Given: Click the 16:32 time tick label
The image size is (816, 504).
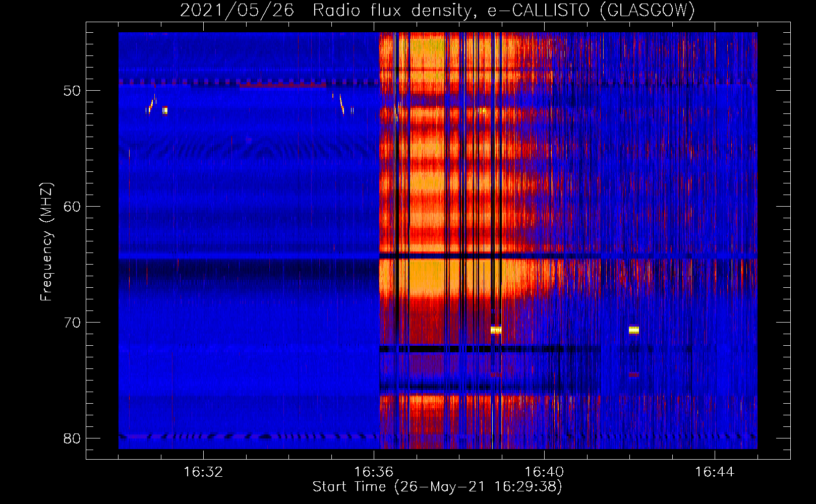Looking at the screenshot, I should click(x=203, y=472).
